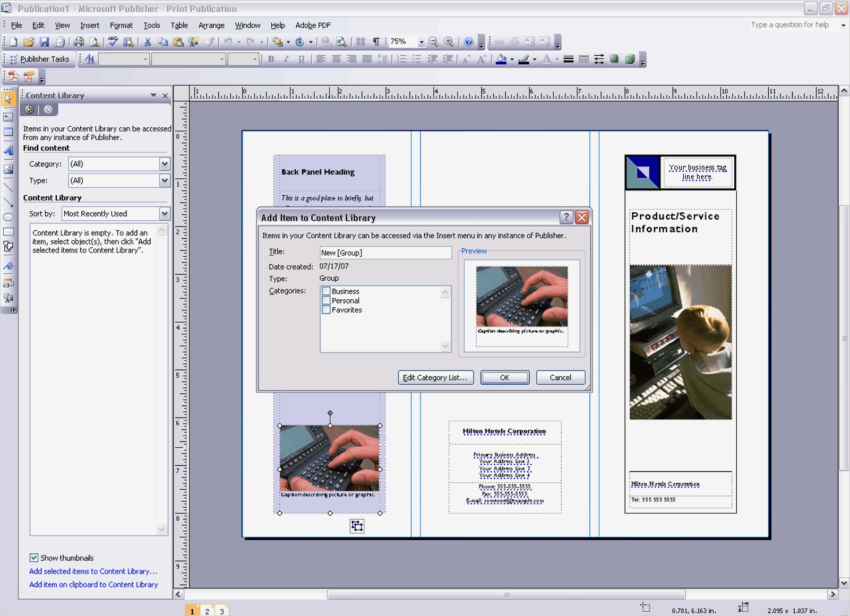This screenshot has width=850, height=616.
Task: Click the Zoom In magnifier icon
Action: [x=449, y=41]
